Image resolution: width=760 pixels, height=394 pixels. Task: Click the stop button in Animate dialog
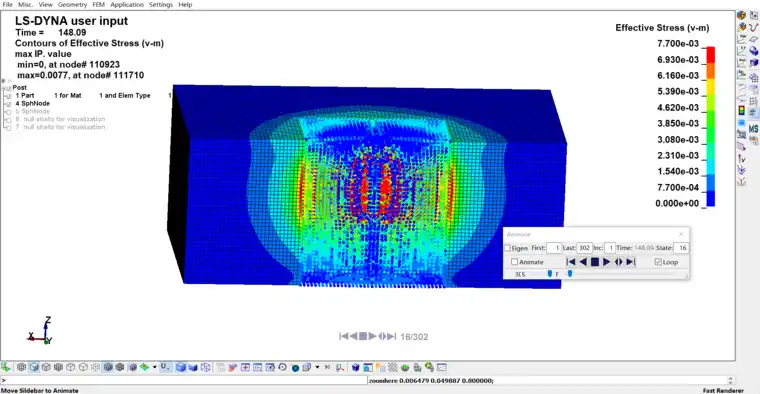tap(595, 262)
